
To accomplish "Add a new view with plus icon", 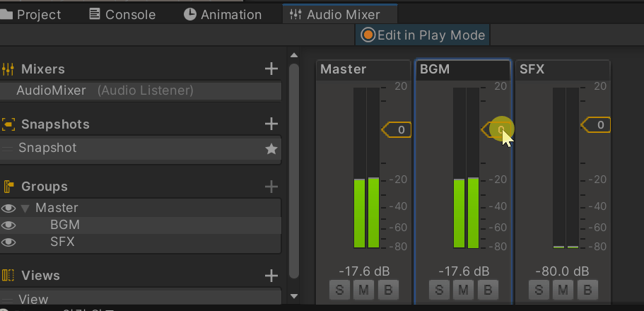I will point(271,276).
